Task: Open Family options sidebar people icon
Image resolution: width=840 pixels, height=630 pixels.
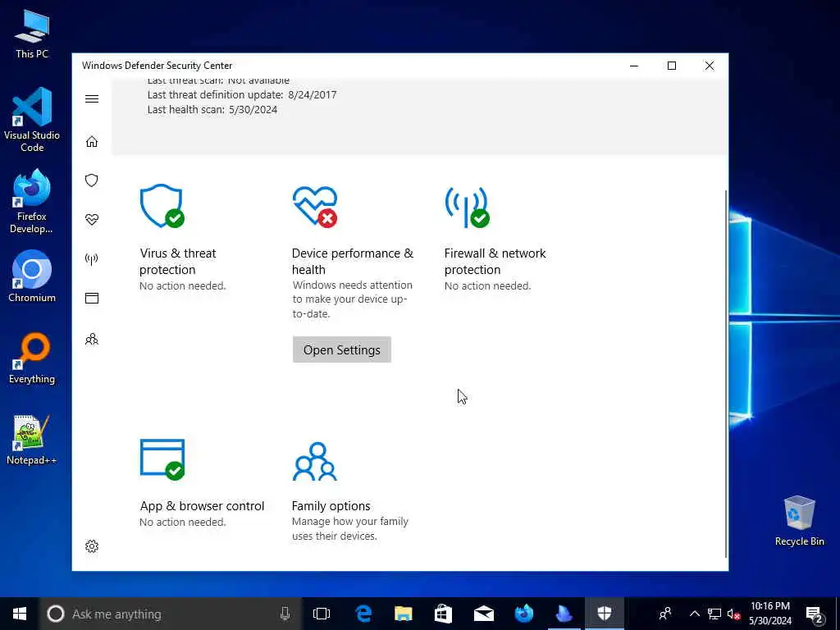Action: point(92,339)
